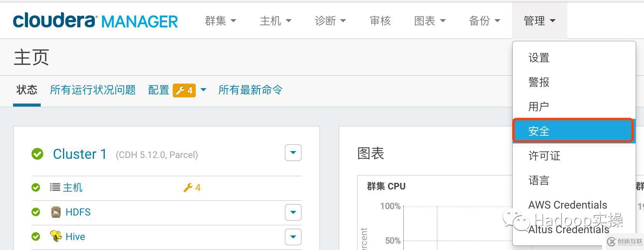The width and height of the screenshot is (644, 250).
Task: Open the 诊断 menu
Action: tap(330, 21)
